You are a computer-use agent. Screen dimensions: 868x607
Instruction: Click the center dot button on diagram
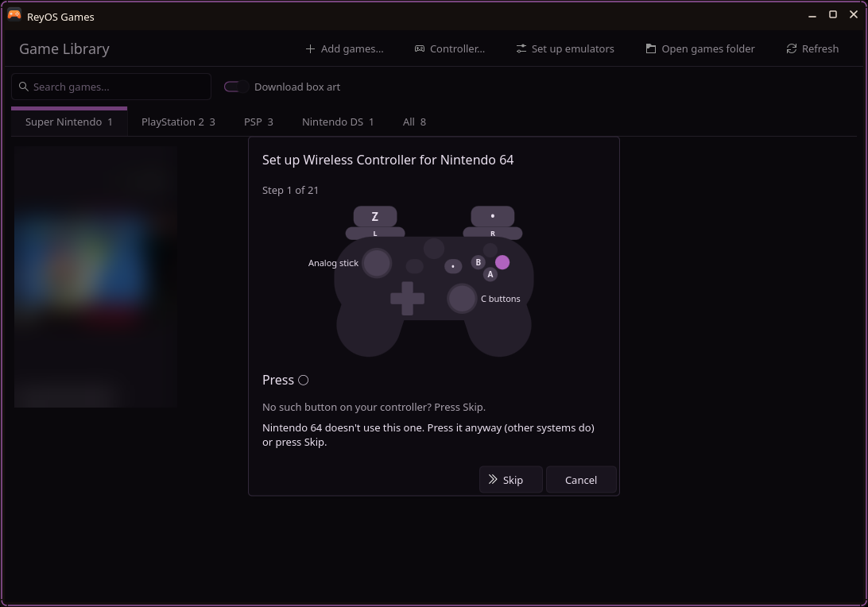[x=453, y=267]
